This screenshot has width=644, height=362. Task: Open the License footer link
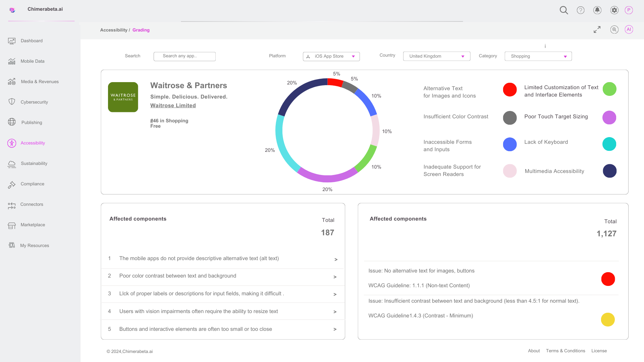(599, 351)
